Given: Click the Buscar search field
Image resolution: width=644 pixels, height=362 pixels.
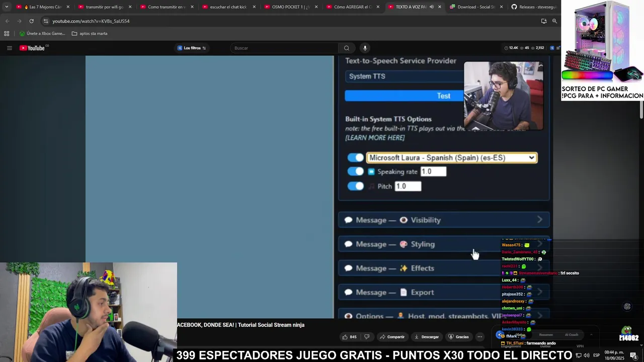Looking at the screenshot, I should (285, 48).
